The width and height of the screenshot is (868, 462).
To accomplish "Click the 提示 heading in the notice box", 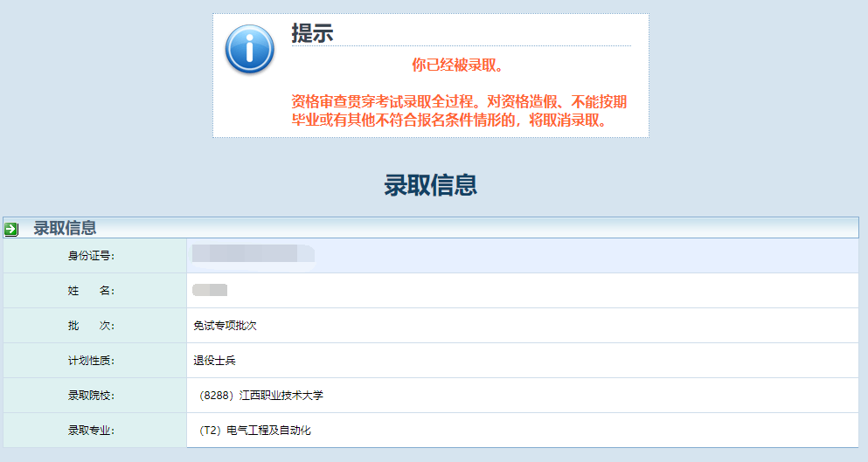I will tap(312, 33).
